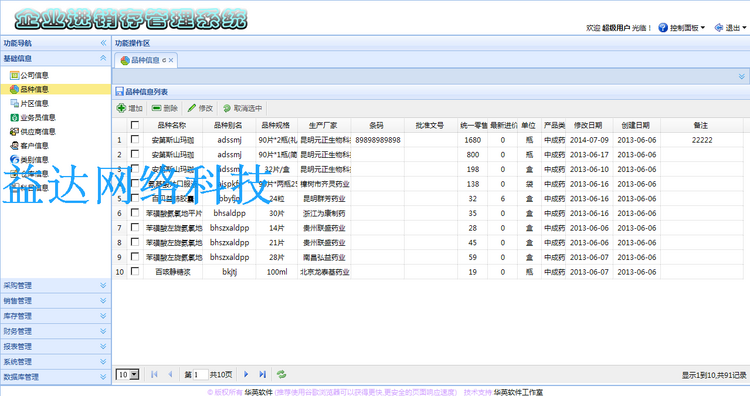Click the refresh icon on 品种信息 tab
750x396 pixels.
tap(164, 60)
